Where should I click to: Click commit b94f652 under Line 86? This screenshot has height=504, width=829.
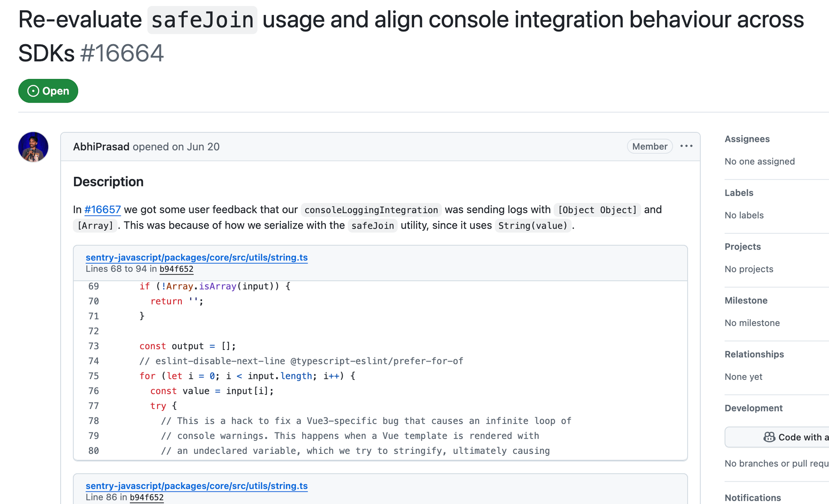point(147,498)
